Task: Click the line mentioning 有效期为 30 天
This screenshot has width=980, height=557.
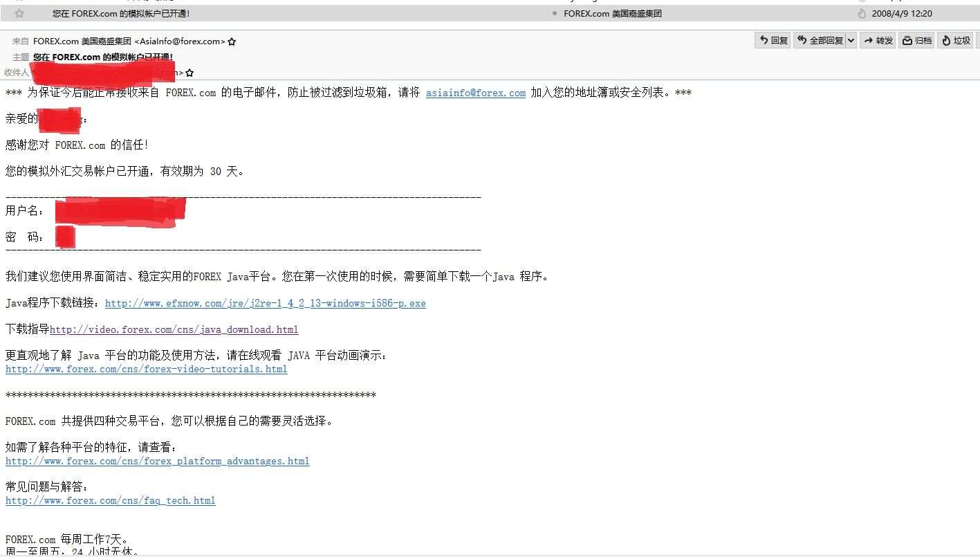Action: coord(124,172)
